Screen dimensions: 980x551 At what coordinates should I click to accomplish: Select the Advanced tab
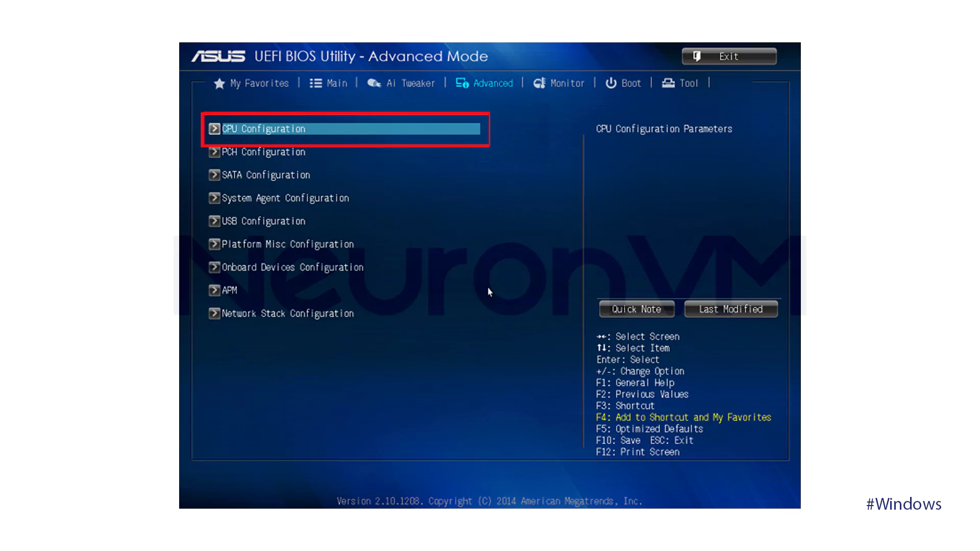click(484, 83)
